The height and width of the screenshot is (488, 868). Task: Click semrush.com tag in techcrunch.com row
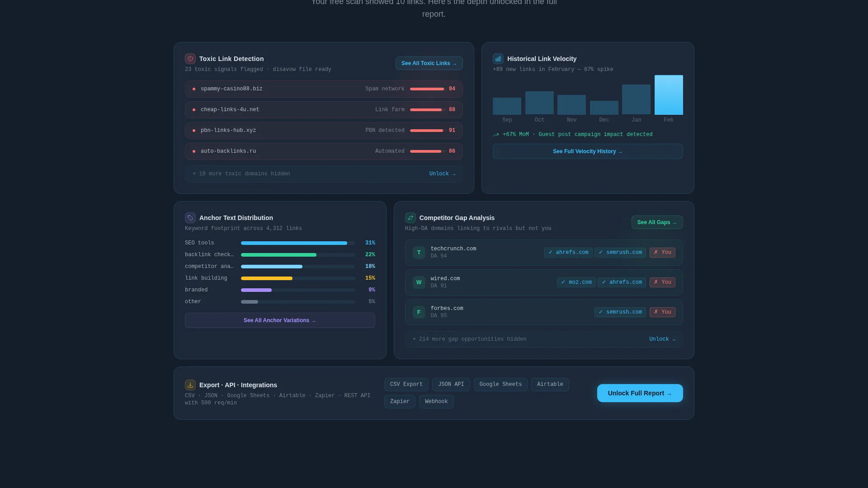point(620,253)
